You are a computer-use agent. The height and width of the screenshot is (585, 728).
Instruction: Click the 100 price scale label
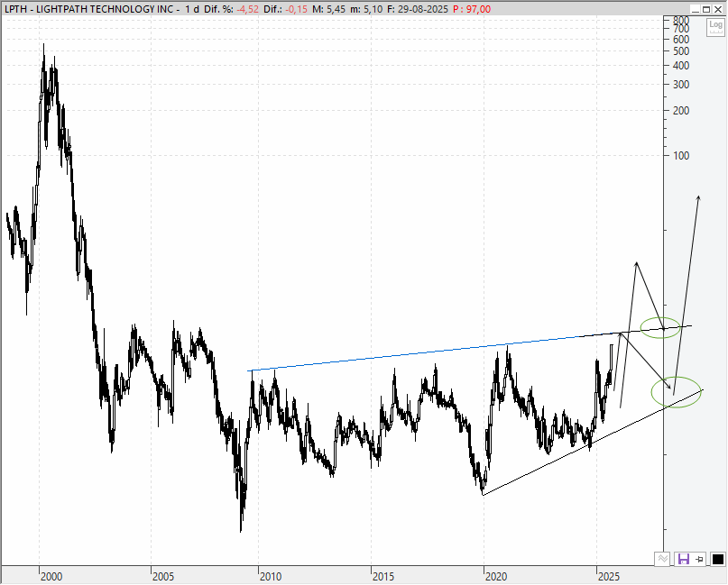681,155
